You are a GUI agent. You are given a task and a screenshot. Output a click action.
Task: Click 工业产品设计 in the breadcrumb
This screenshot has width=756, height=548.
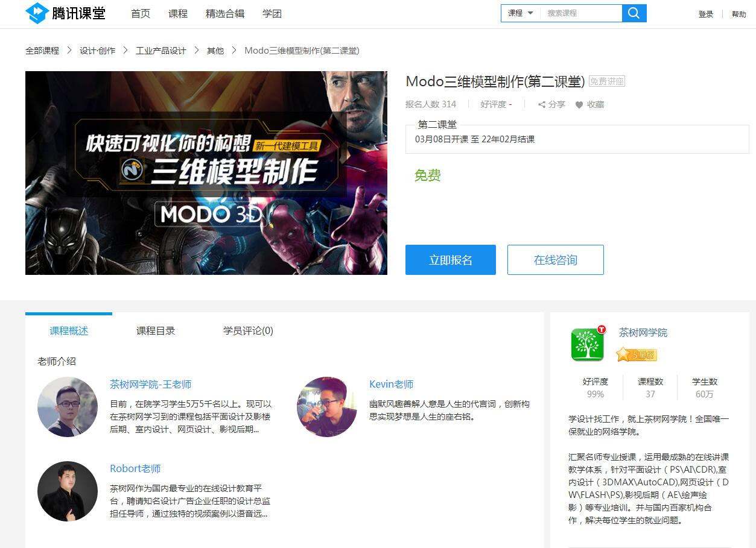point(161,51)
